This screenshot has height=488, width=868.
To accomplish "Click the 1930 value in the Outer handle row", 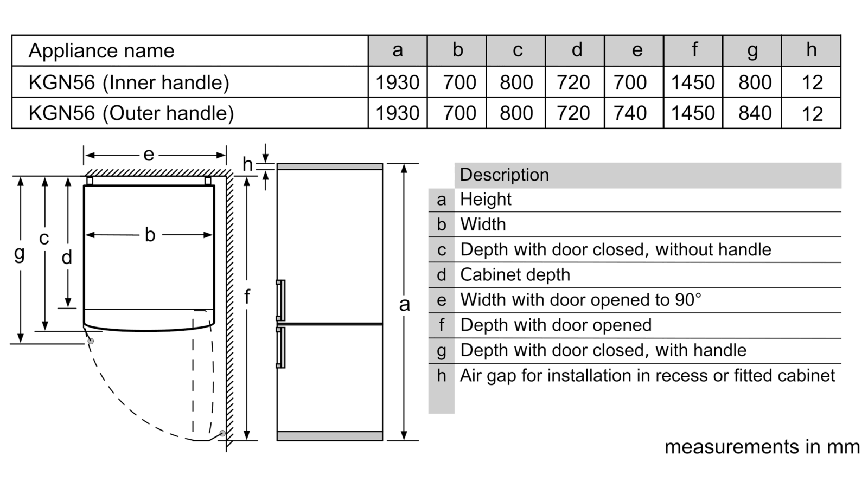I will [398, 113].
